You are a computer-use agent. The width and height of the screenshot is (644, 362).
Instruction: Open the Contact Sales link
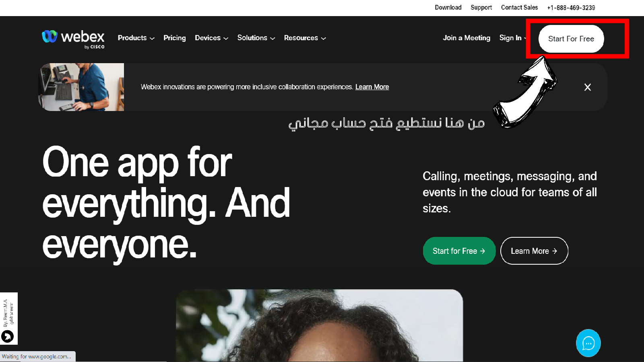(519, 8)
